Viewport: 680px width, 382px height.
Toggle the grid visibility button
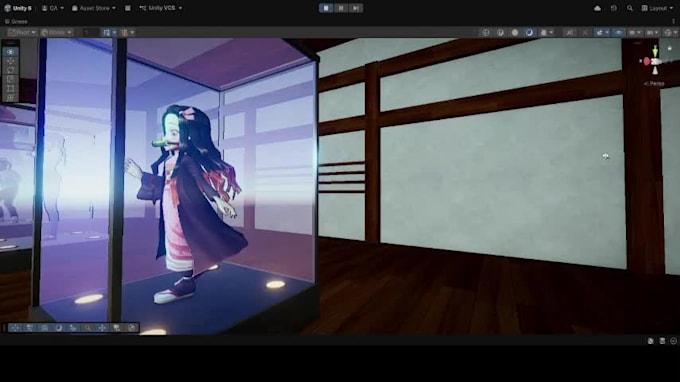click(x=106, y=33)
